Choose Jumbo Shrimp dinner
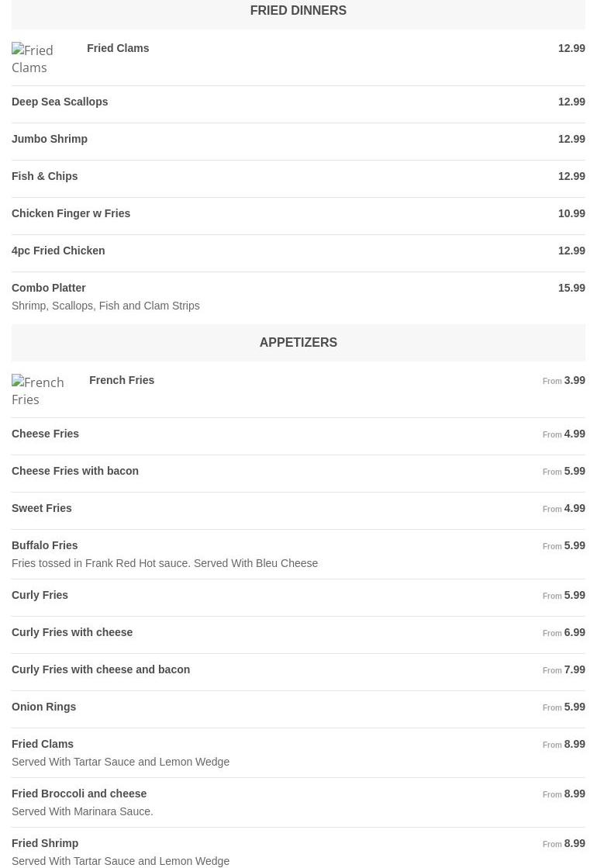 [x=50, y=139]
